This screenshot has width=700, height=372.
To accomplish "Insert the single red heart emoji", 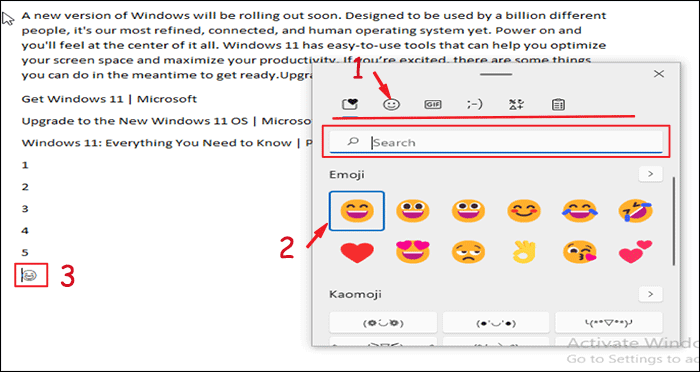I will pos(357,252).
